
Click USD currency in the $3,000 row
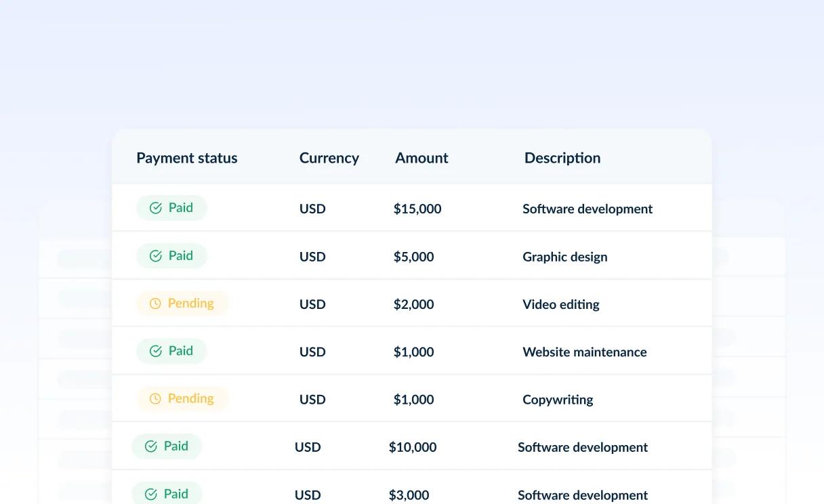(x=308, y=495)
